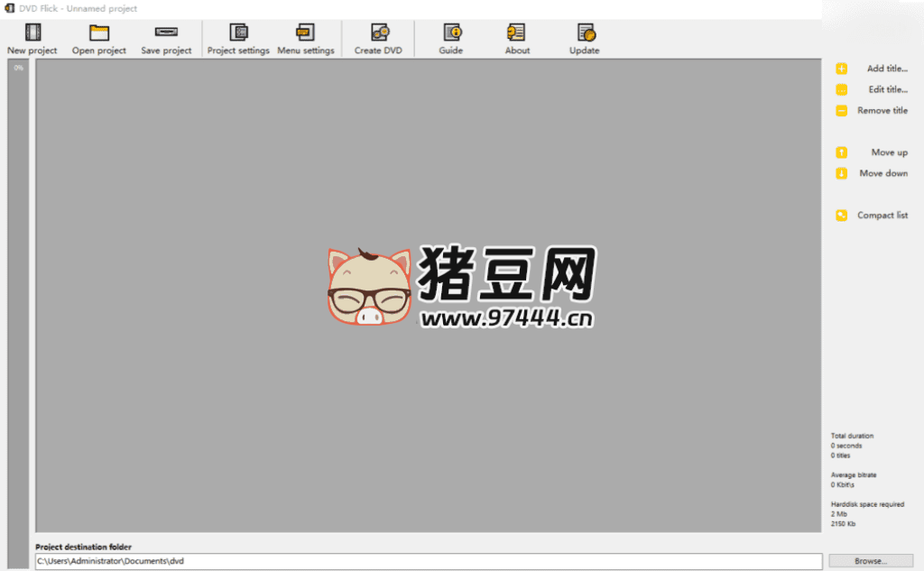The width and height of the screenshot is (924, 571).
Task: Browse for a destination folder
Action: [872, 560]
